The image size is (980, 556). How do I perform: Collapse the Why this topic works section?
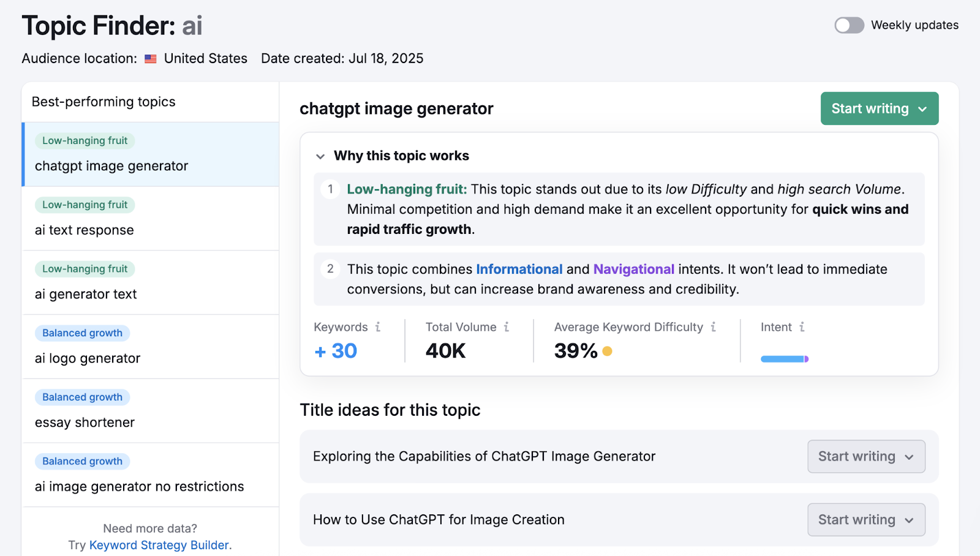[x=320, y=156]
